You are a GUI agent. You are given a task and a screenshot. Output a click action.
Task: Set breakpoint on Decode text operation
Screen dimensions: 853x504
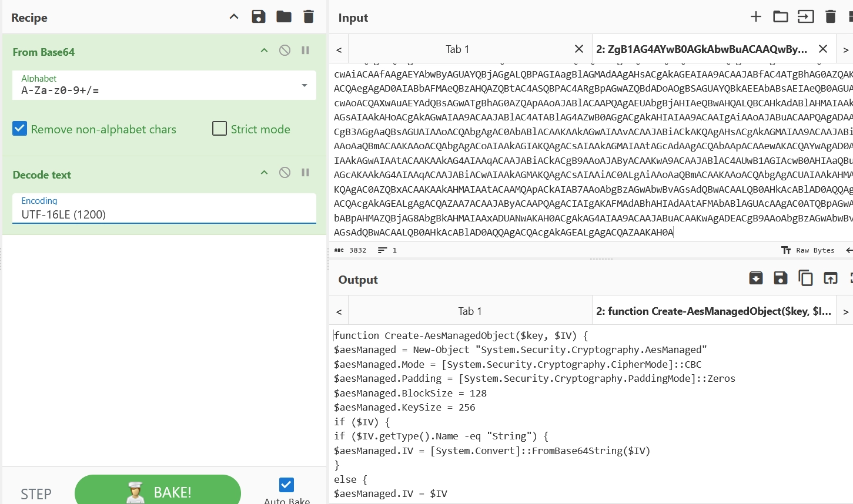[x=306, y=173]
